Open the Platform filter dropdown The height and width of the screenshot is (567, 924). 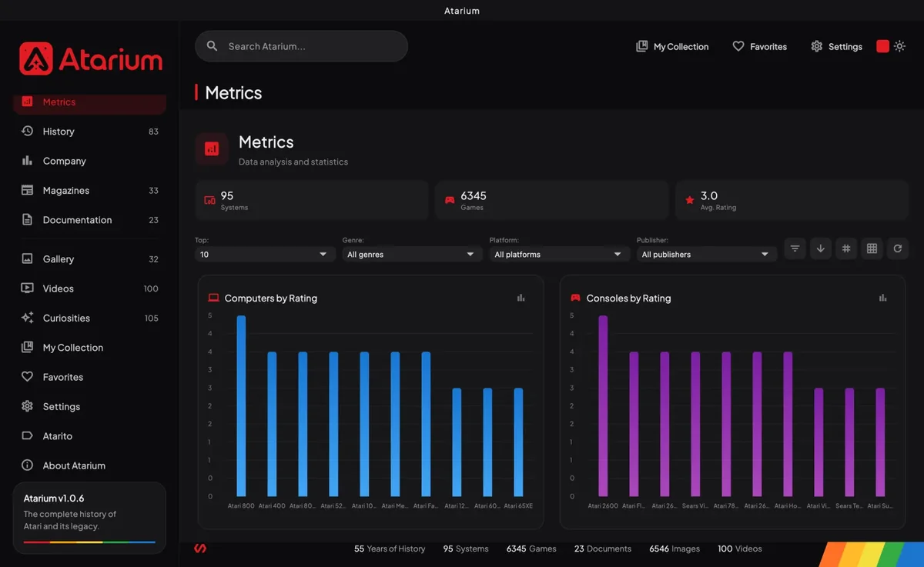[559, 254]
